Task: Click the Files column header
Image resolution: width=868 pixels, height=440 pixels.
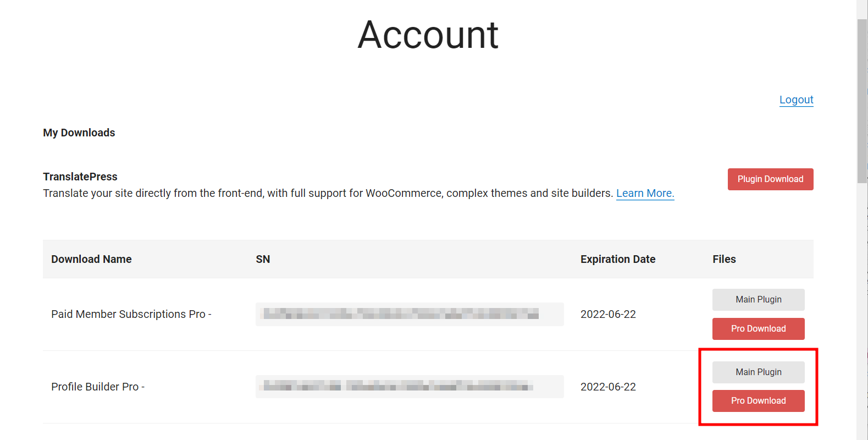Action: 724,259
